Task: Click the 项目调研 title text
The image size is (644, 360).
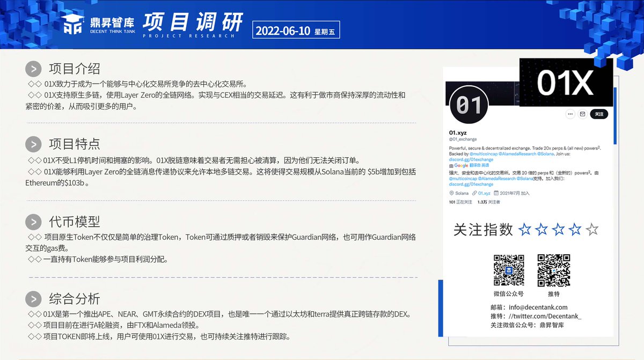Action: click(x=193, y=22)
